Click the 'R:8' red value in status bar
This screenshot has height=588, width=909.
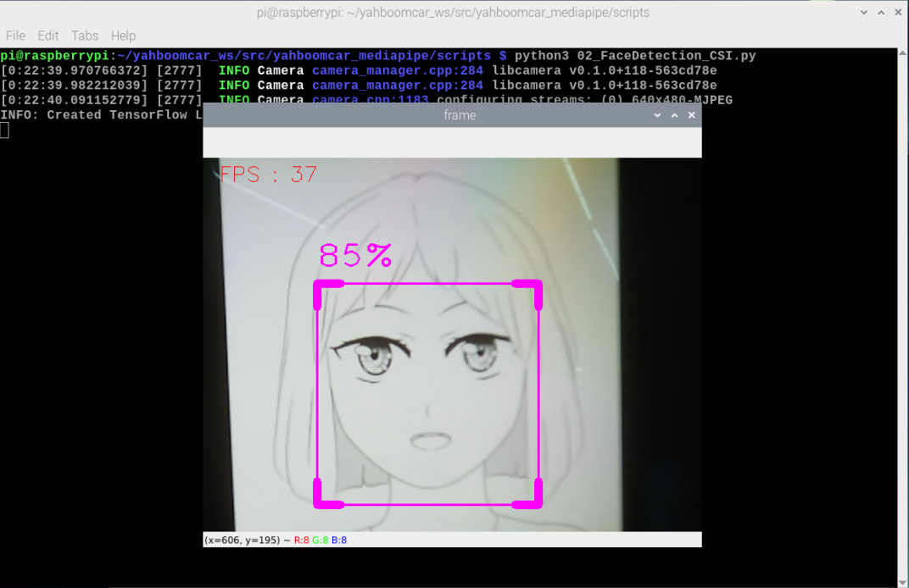[x=302, y=540]
